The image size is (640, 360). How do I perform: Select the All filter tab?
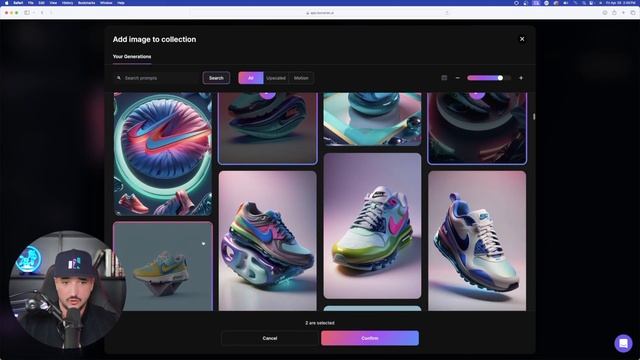pos(251,78)
